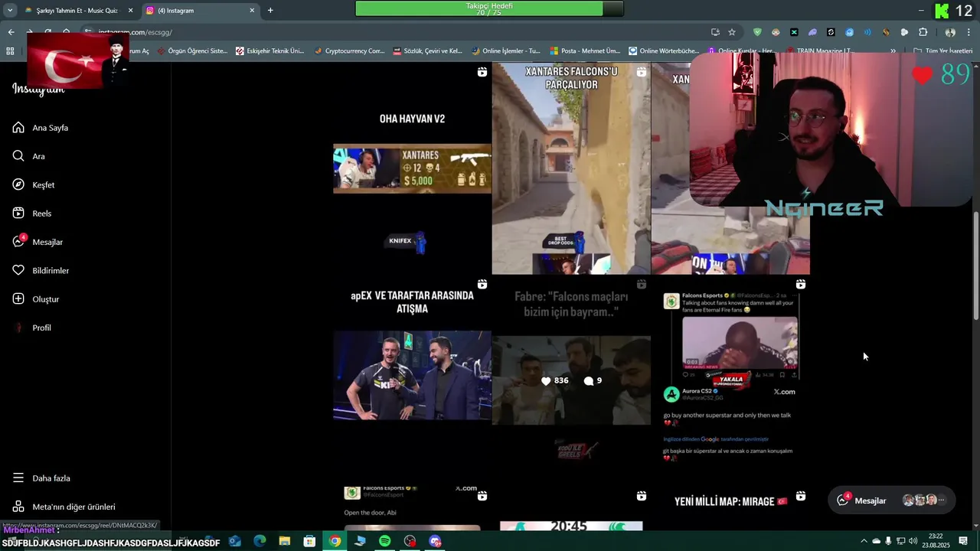Close the Instagram browser tab

(252, 11)
